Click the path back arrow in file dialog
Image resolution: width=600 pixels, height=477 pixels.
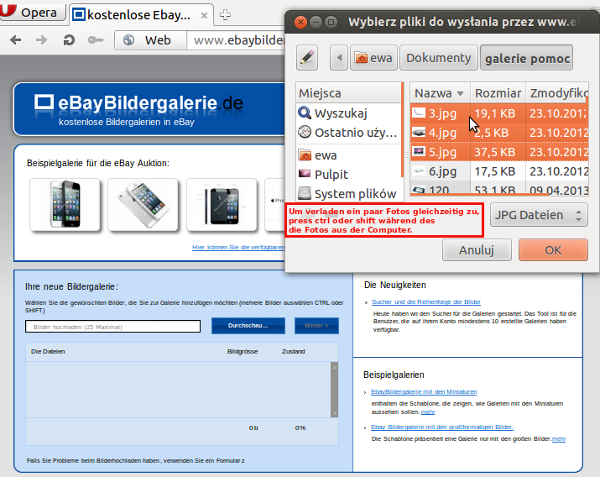tap(339, 58)
